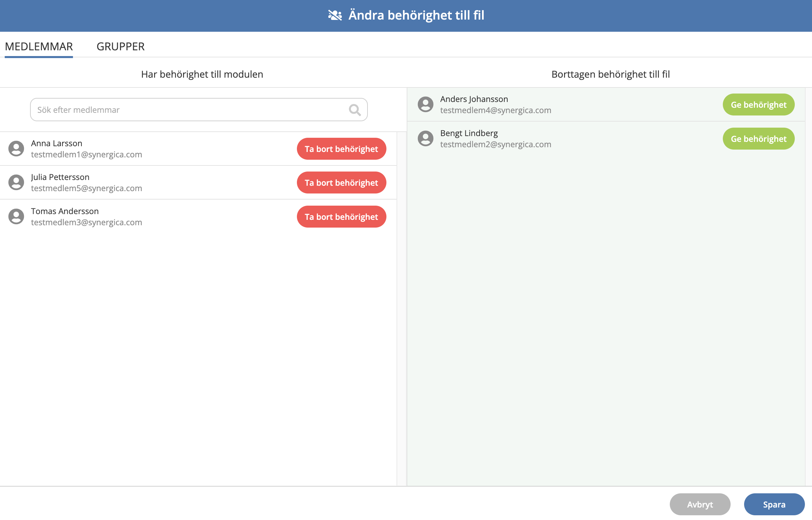This screenshot has width=812, height=520.
Task: Click email testmedlem4@synergica.com
Action: (496, 110)
